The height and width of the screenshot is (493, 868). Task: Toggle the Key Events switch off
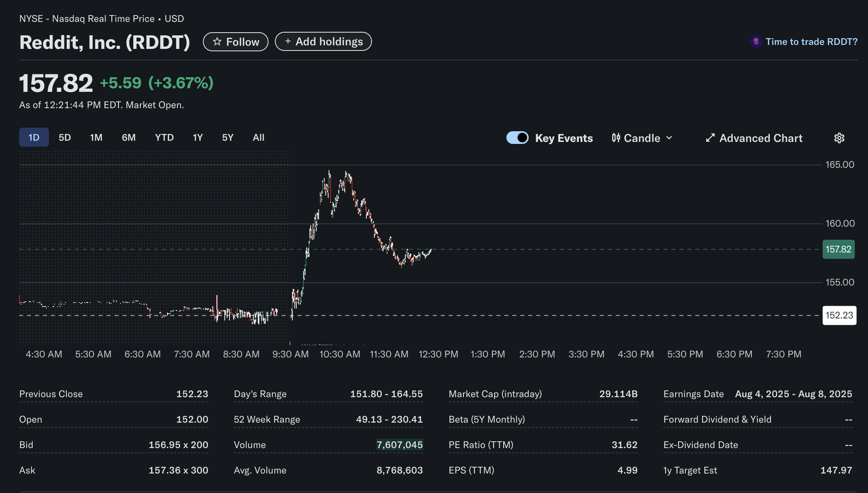tap(517, 138)
